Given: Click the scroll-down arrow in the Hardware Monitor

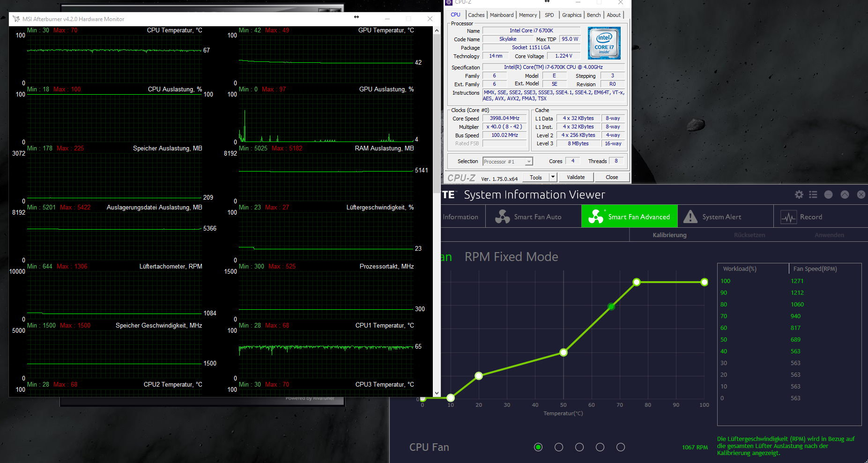Looking at the screenshot, I should (437, 393).
